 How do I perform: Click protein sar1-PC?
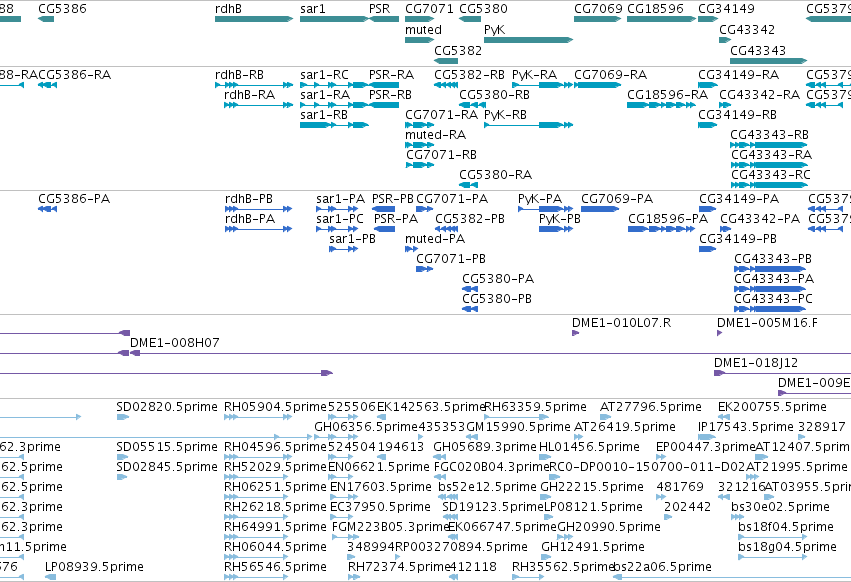340,219
